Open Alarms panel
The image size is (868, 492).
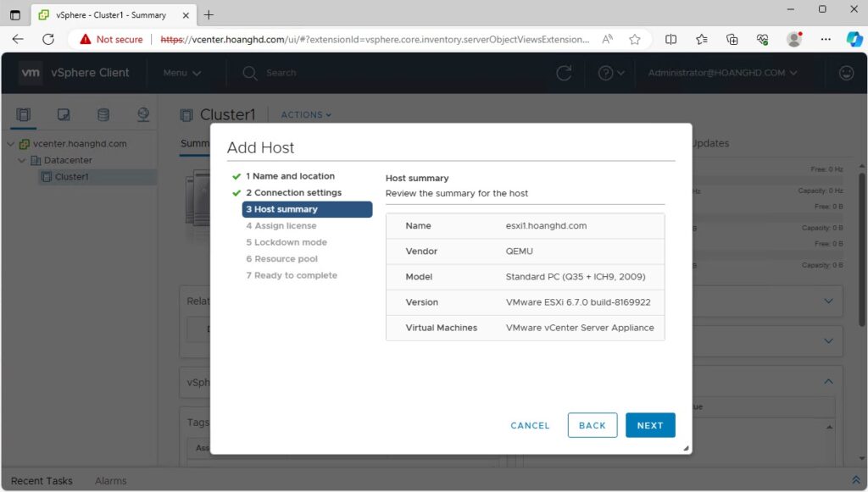(110, 481)
